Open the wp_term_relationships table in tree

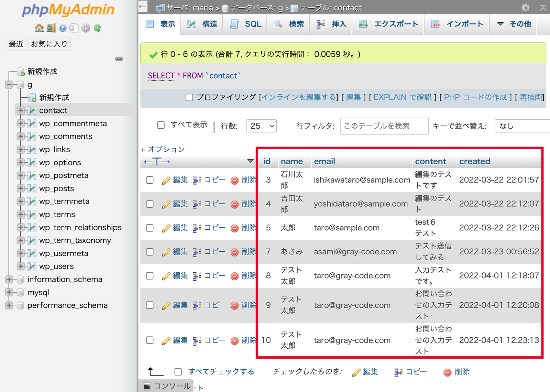tap(80, 227)
